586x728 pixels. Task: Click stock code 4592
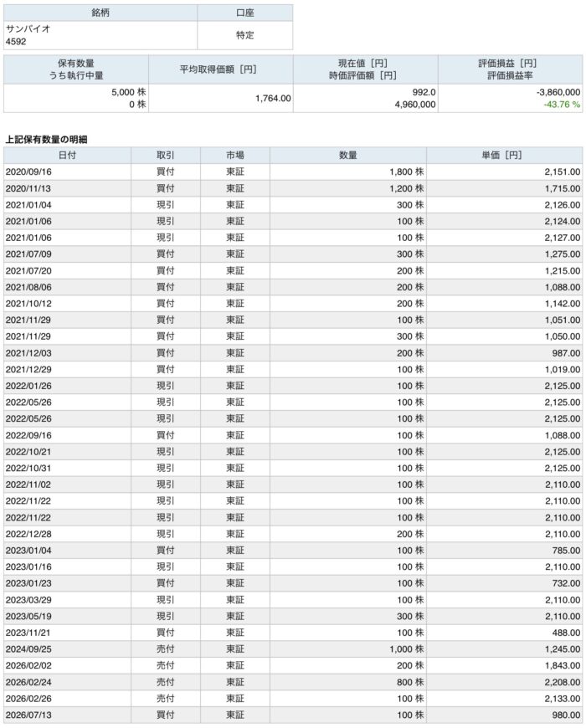click(x=16, y=42)
